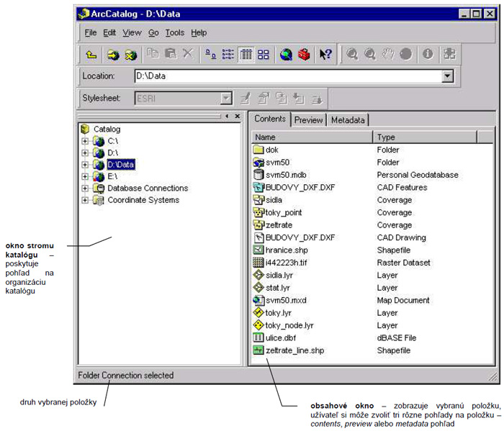Click the Export metadata icon
This screenshot has height=431, width=504.
tap(317, 99)
